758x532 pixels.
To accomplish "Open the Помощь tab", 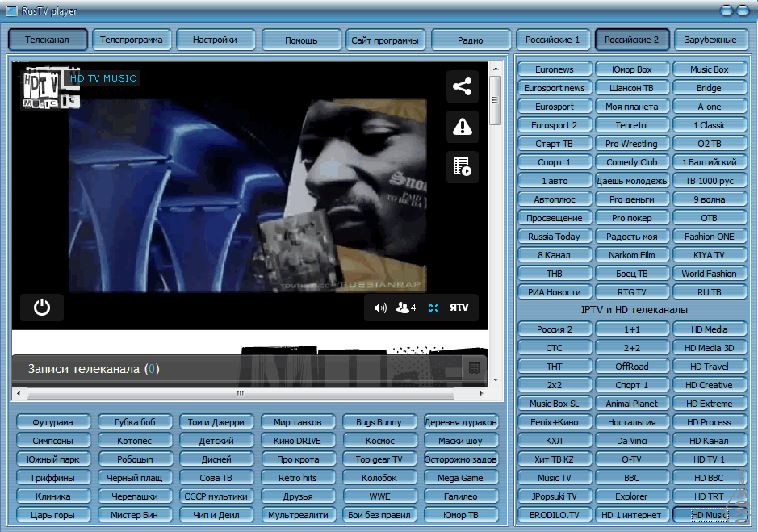I will [x=301, y=40].
